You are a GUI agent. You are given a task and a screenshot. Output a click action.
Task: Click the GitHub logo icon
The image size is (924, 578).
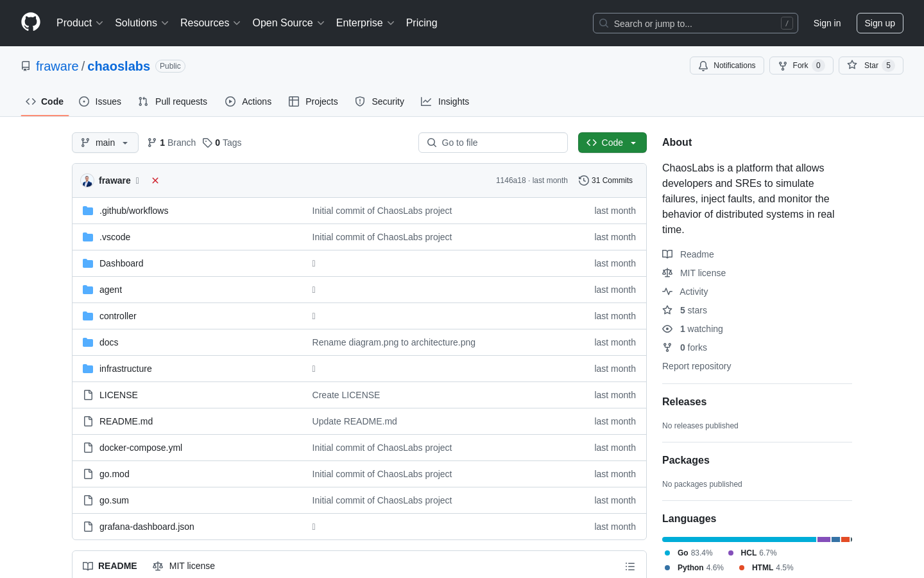point(31,22)
